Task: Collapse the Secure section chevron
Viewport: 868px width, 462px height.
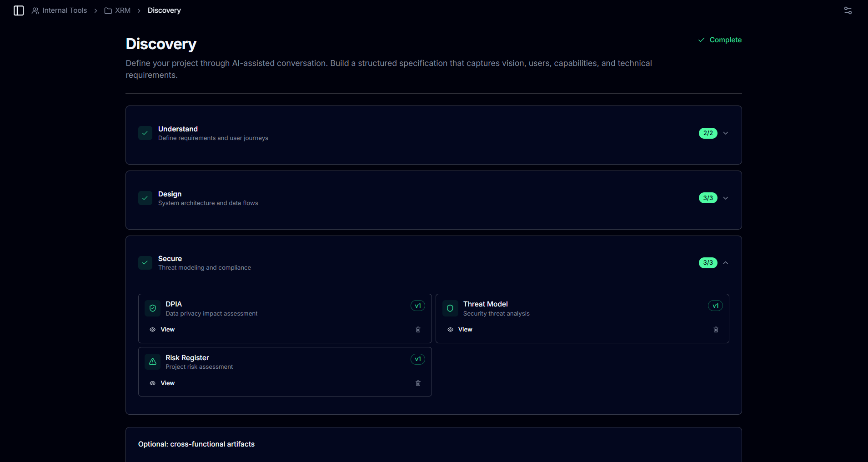Action: click(x=726, y=263)
